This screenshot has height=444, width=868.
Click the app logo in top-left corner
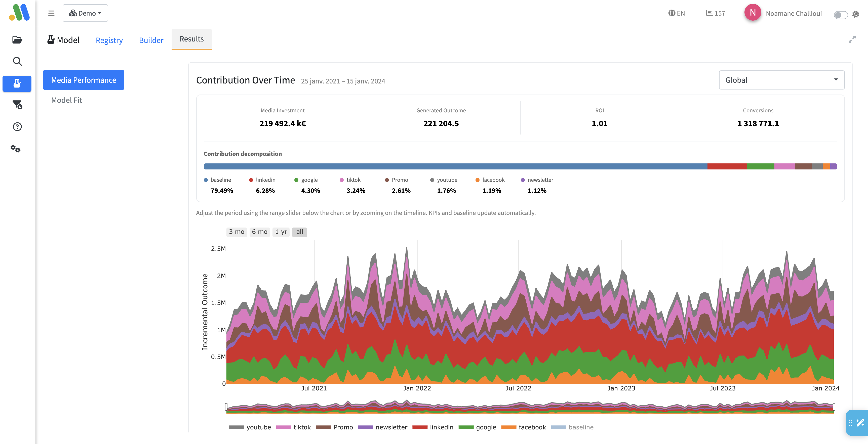(19, 13)
